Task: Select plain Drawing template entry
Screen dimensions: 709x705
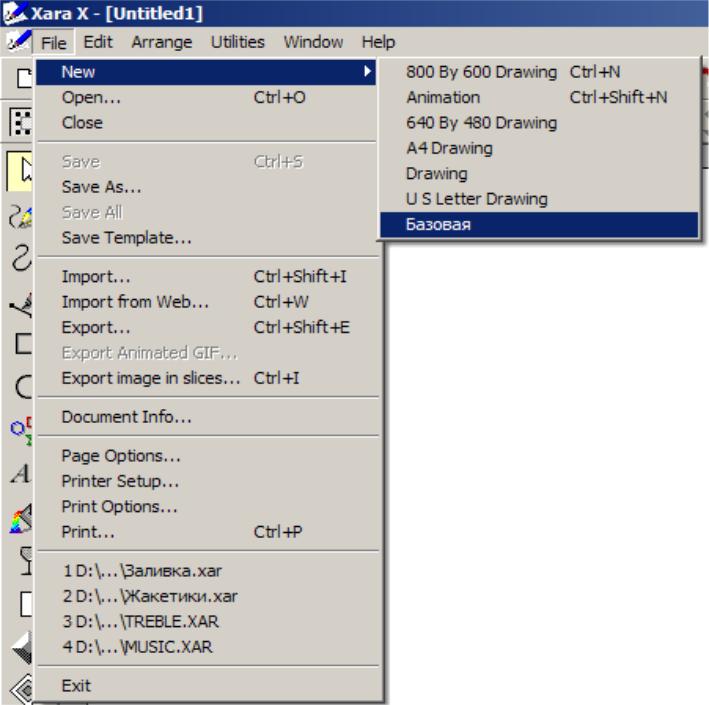Action: (539, 173)
